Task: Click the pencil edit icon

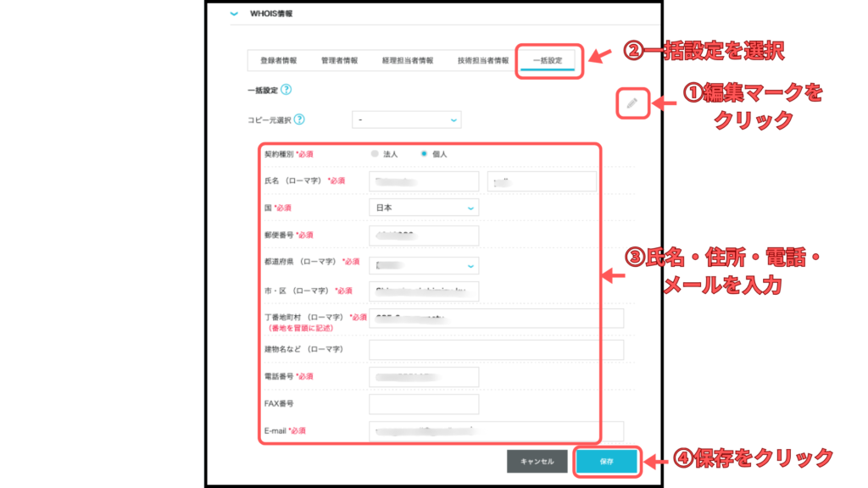Action: pos(632,104)
